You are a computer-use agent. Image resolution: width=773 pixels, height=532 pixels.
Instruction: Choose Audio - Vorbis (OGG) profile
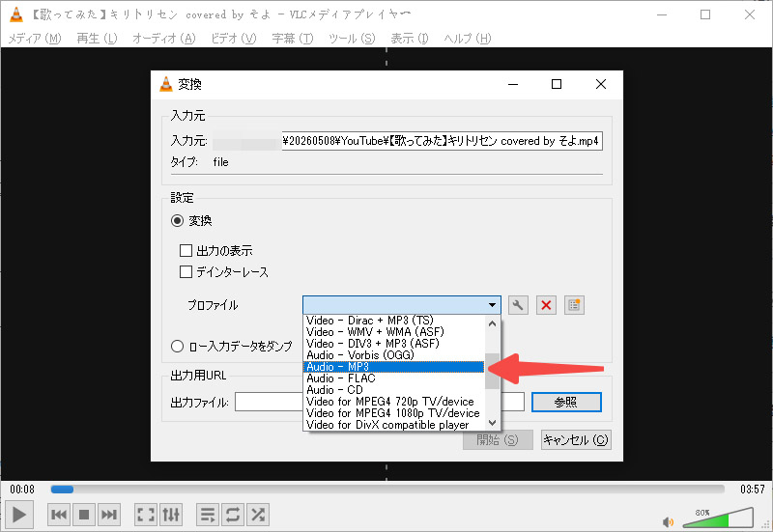pyautogui.click(x=393, y=355)
